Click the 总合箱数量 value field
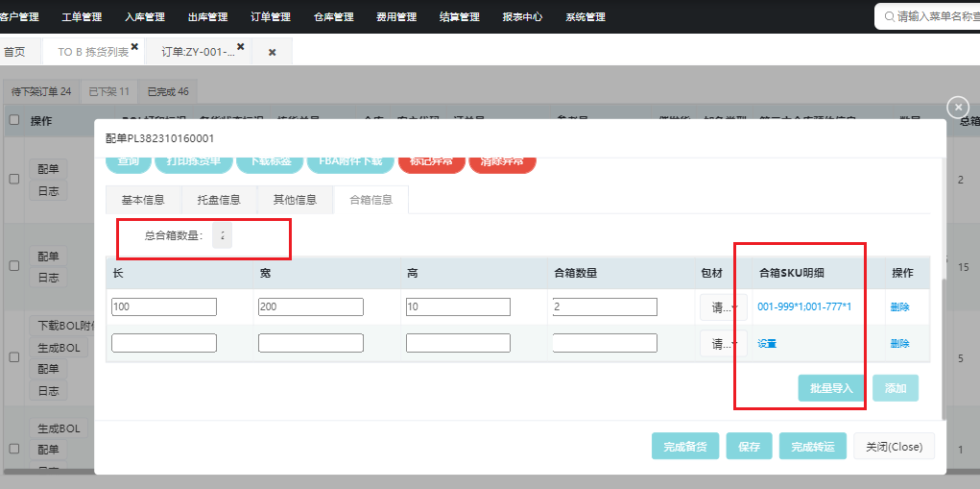The width and height of the screenshot is (980, 489). 222,235
